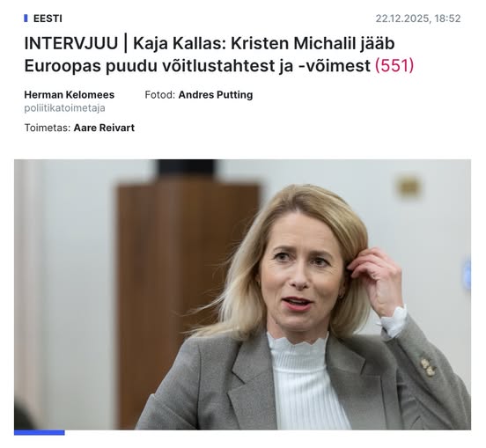Click the woman's white turtleneck in the photo

pyautogui.click(x=306, y=381)
